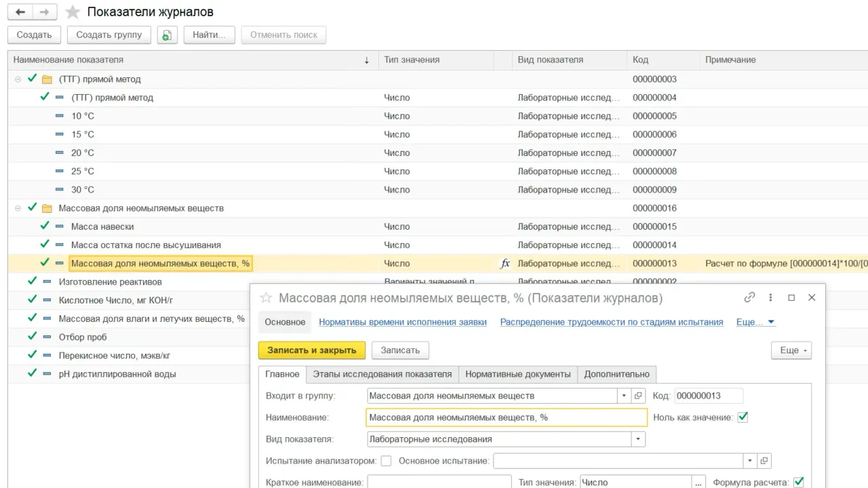Click the Отменить поиск button
This screenshot has width=868, height=488.
[x=283, y=35]
